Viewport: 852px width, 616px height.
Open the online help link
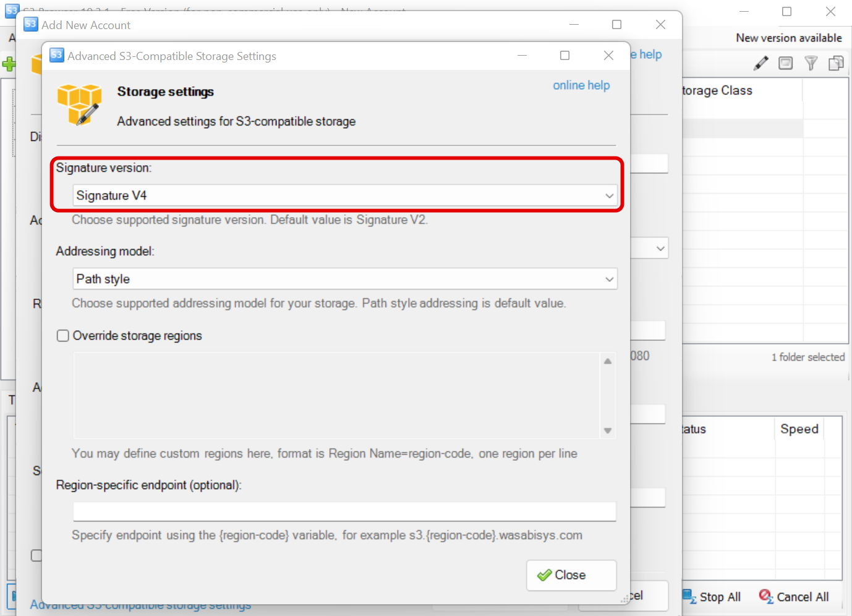581,85
